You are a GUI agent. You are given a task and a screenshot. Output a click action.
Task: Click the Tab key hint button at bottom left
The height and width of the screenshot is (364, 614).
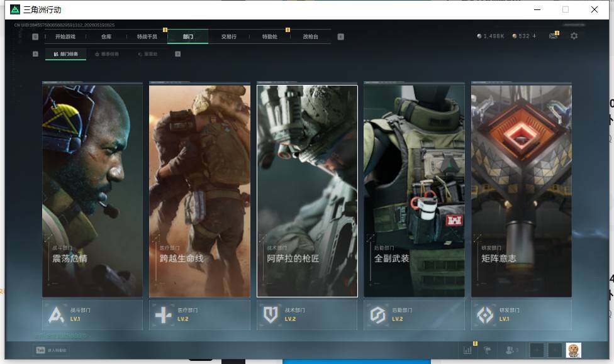point(52,350)
